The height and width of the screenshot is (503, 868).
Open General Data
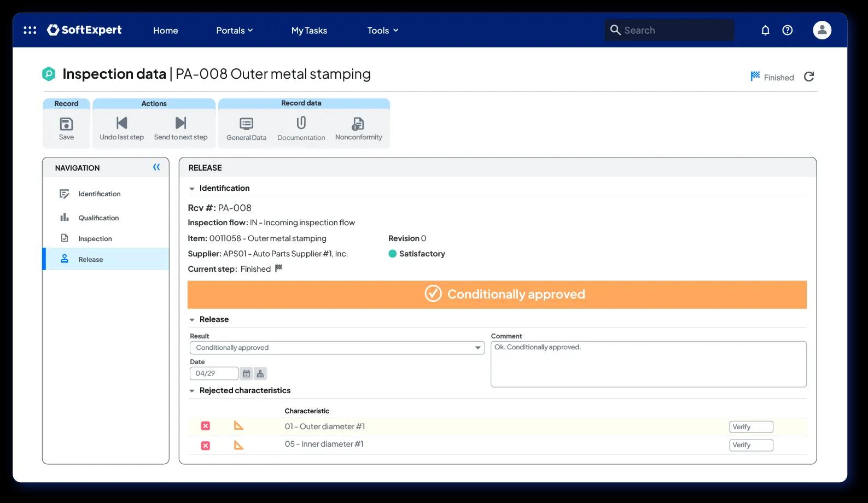(246, 129)
